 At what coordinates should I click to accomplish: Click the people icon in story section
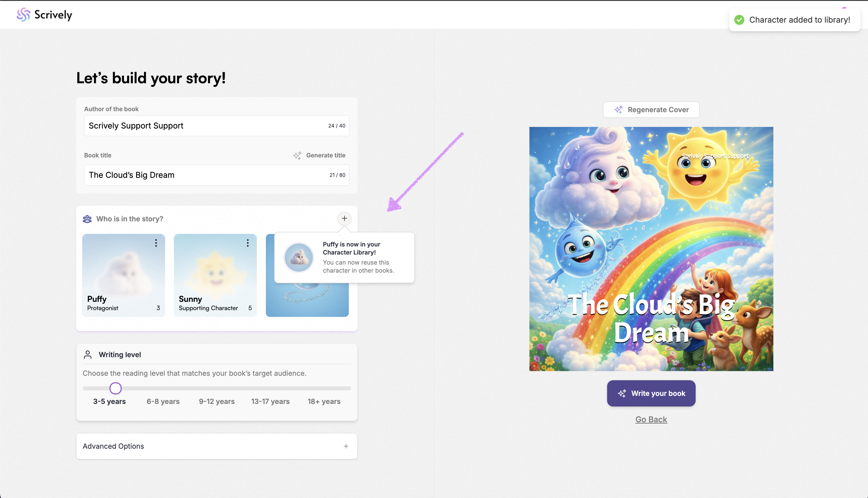pos(87,219)
